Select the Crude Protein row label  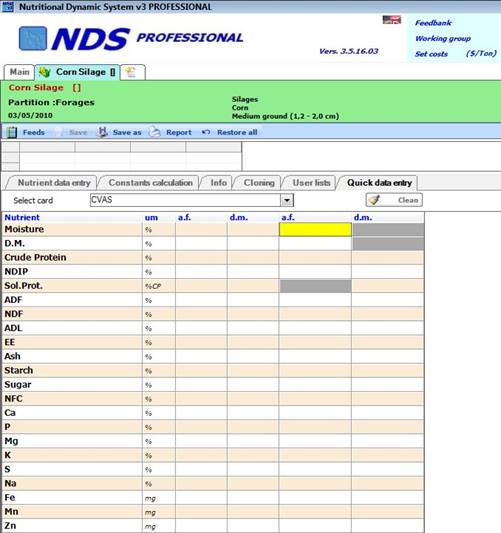pyautogui.click(x=35, y=258)
